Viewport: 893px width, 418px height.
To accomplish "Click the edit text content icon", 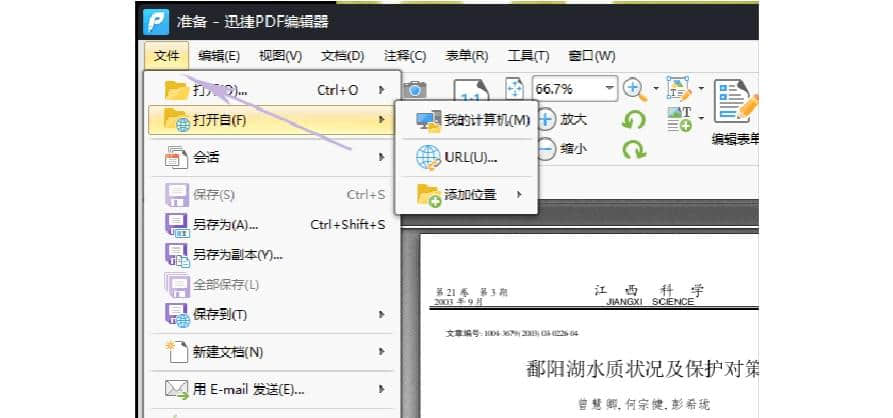I will [680, 88].
